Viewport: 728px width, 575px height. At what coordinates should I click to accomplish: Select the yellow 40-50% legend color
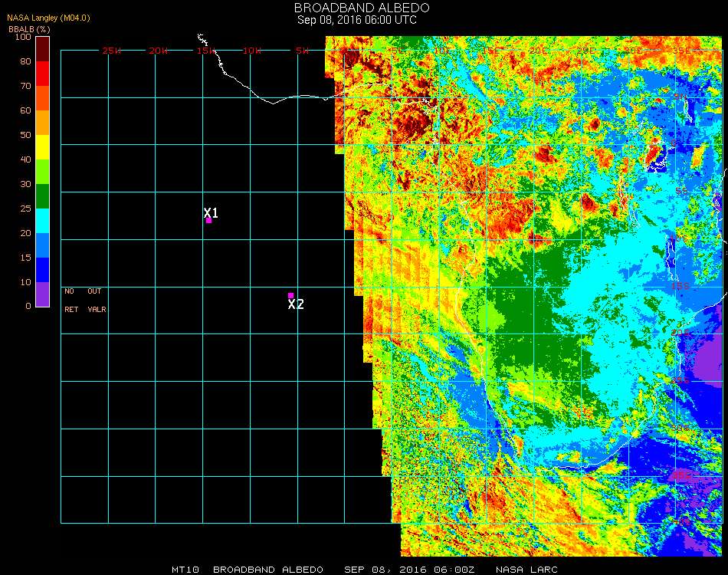42,147
